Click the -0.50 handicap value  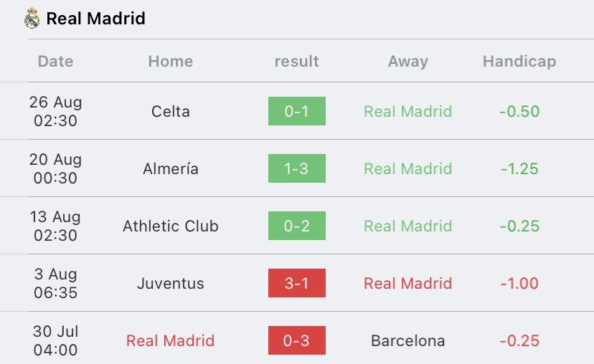(x=519, y=111)
